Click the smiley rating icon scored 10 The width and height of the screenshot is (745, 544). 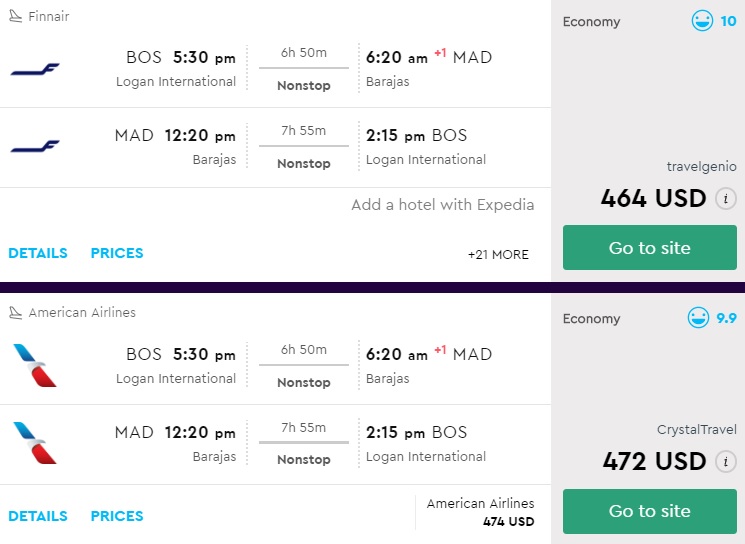[703, 21]
